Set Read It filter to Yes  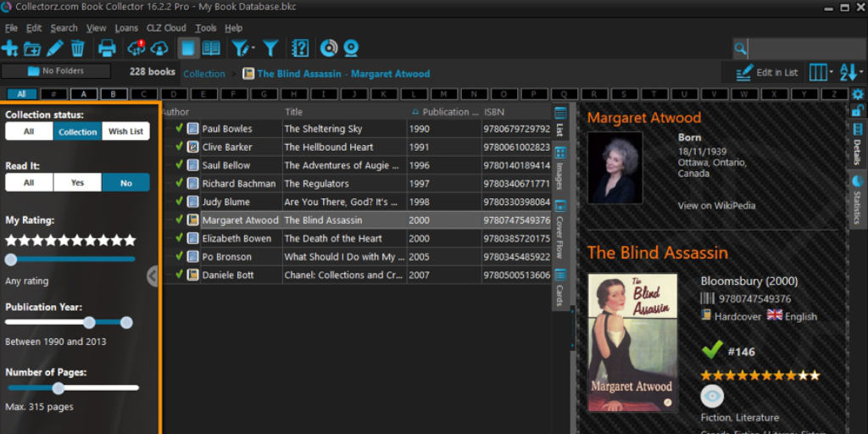(77, 182)
